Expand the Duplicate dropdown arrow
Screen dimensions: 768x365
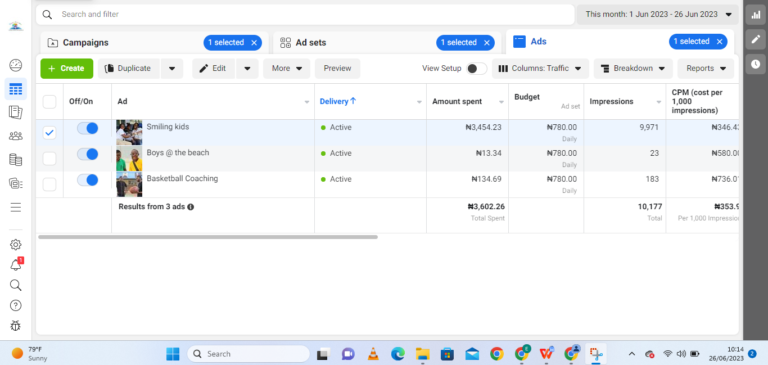(172, 69)
